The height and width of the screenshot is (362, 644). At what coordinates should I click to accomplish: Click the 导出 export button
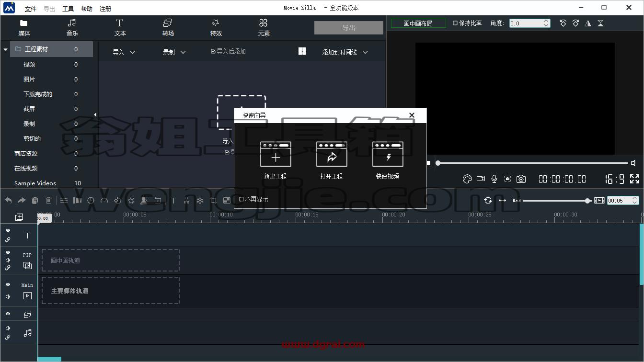coord(349,28)
